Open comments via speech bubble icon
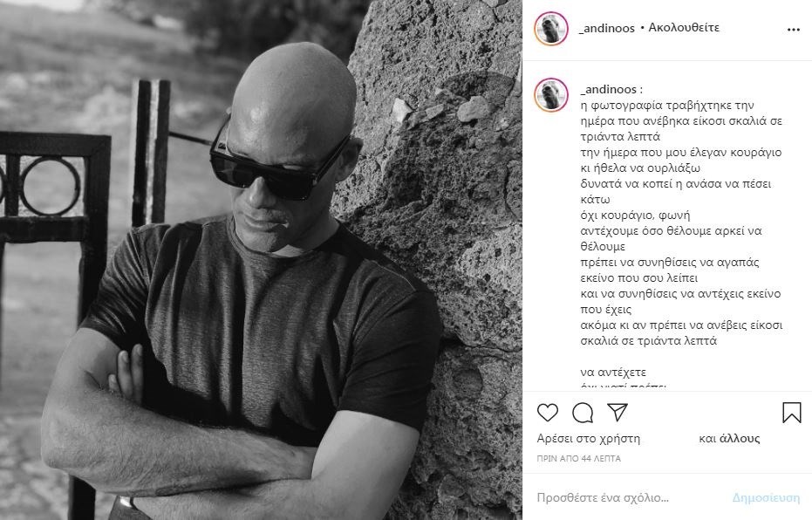812x520 pixels. coord(583,413)
